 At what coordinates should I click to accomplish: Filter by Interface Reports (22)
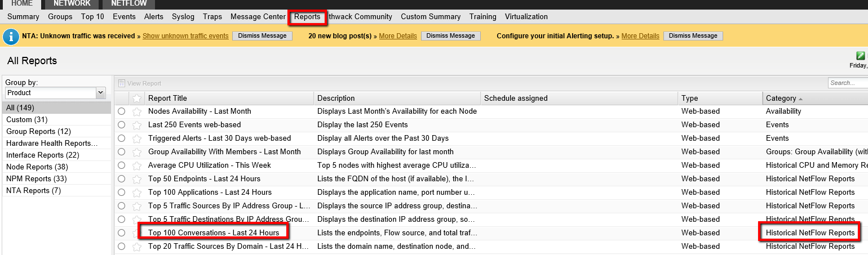(57, 155)
